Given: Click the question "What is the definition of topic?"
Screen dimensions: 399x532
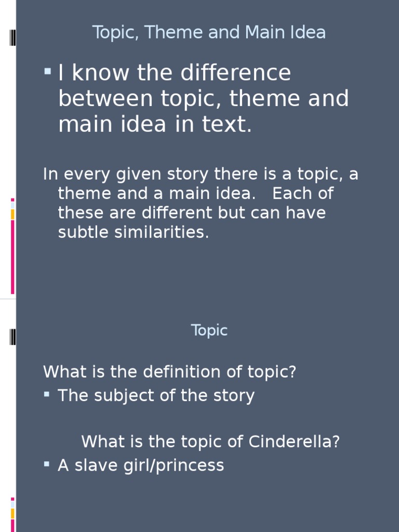Looking at the screenshot, I should click(x=169, y=372).
